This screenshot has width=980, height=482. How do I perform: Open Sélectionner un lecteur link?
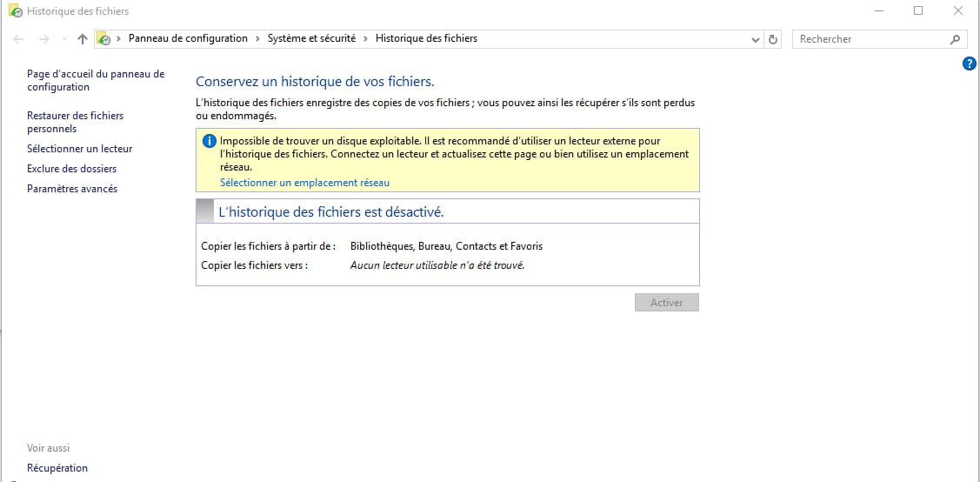pos(79,149)
